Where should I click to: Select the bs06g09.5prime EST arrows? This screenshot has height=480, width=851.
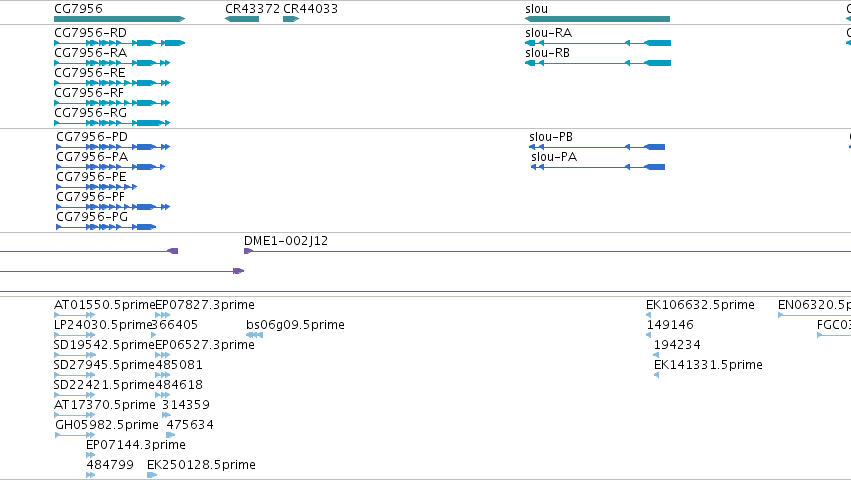(x=254, y=335)
